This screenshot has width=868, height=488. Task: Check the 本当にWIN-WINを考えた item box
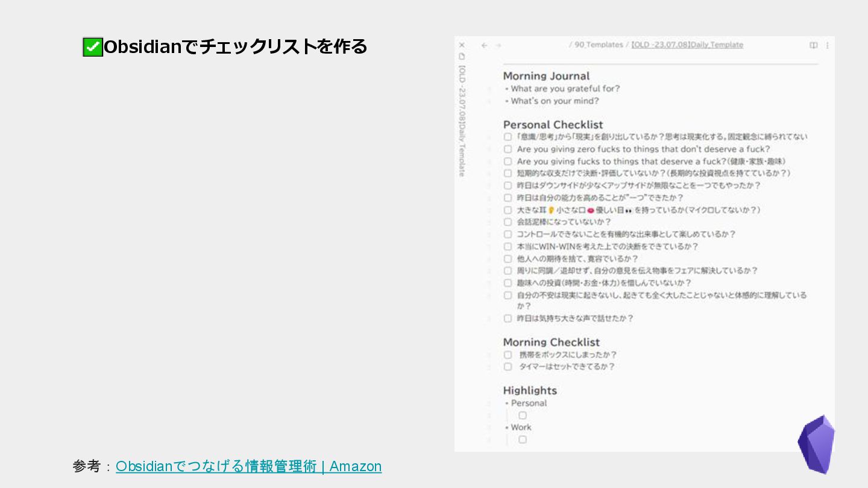pos(508,246)
